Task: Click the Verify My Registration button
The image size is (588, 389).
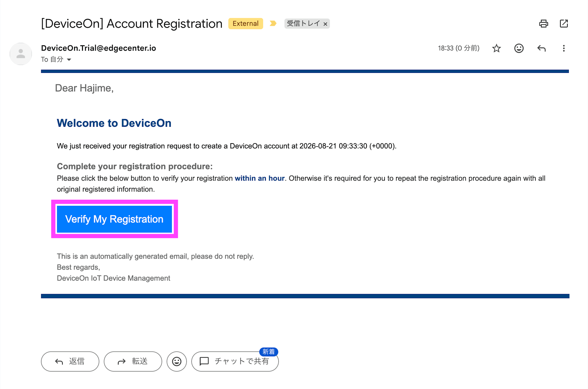Action: coord(114,219)
